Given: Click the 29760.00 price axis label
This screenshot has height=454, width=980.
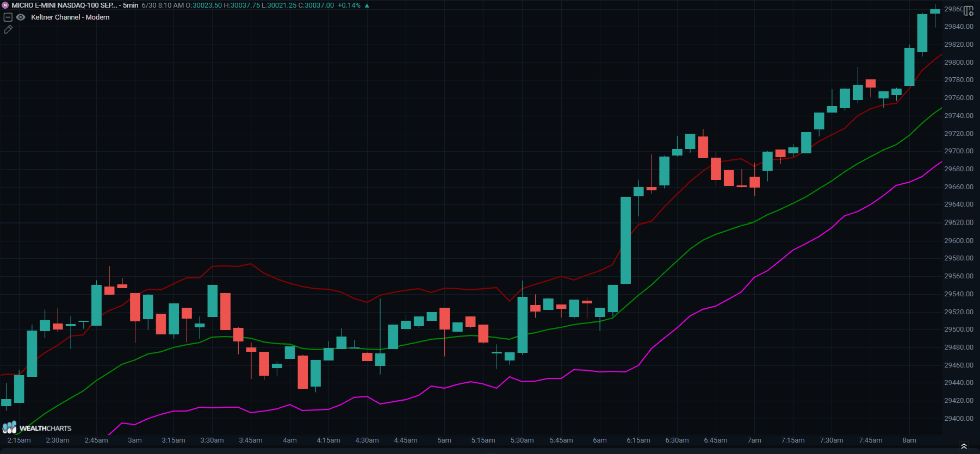Looking at the screenshot, I should point(959,98).
